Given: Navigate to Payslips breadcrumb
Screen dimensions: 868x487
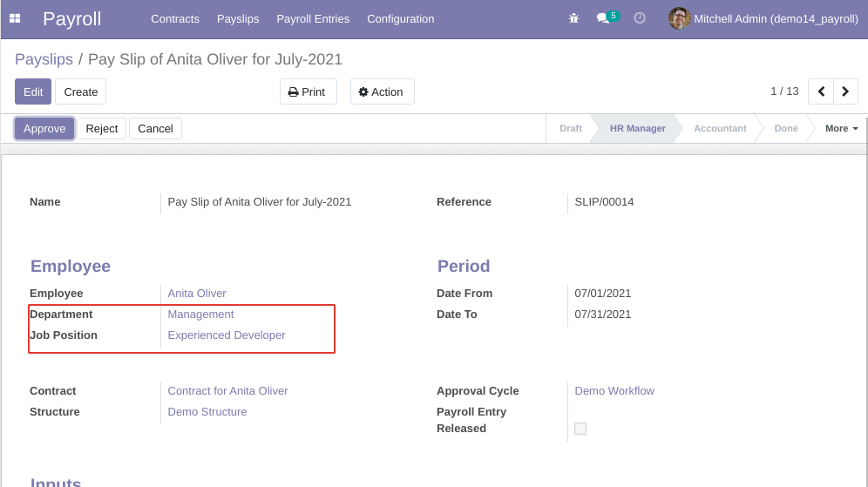Looking at the screenshot, I should point(43,59).
